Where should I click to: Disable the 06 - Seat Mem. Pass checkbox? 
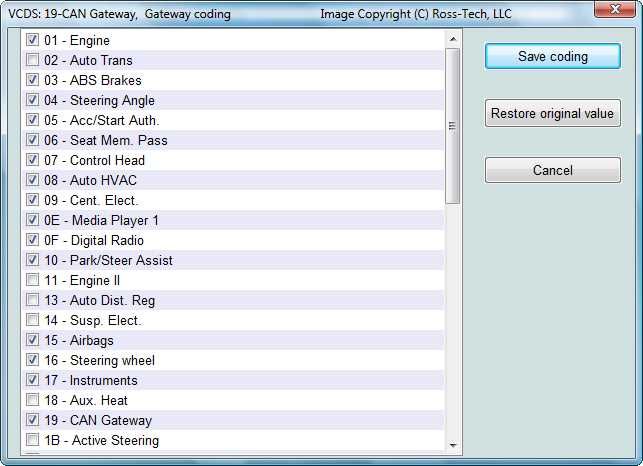click(x=32, y=140)
